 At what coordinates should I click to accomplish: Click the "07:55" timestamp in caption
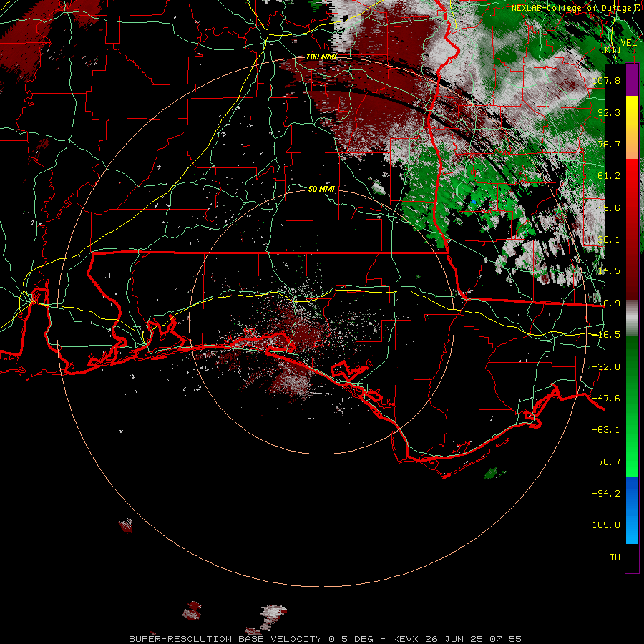pyautogui.click(x=504, y=639)
